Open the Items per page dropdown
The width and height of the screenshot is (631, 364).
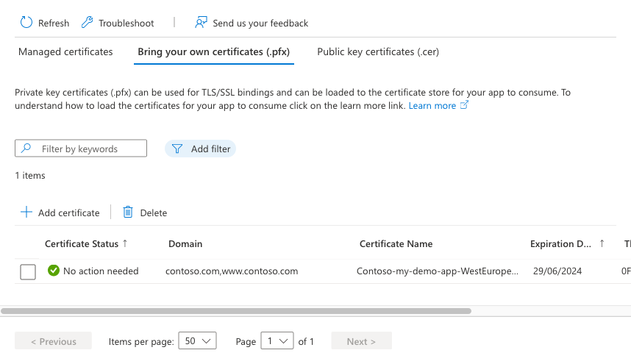pyautogui.click(x=197, y=341)
